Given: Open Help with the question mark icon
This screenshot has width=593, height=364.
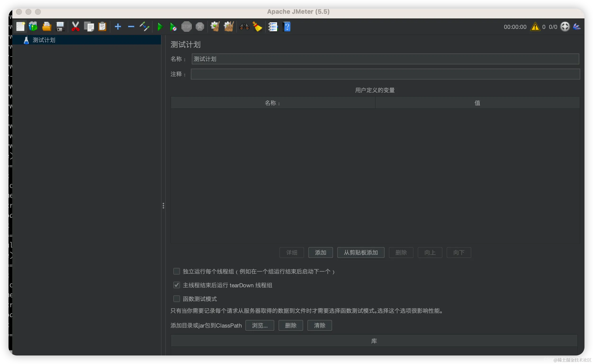Looking at the screenshot, I should [287, 27].
